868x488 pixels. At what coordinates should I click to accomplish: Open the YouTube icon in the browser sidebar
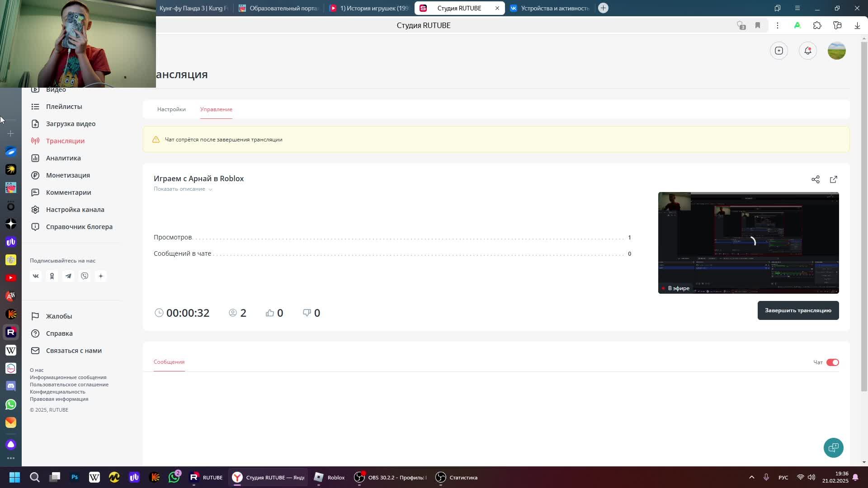(x=11, y=278)
